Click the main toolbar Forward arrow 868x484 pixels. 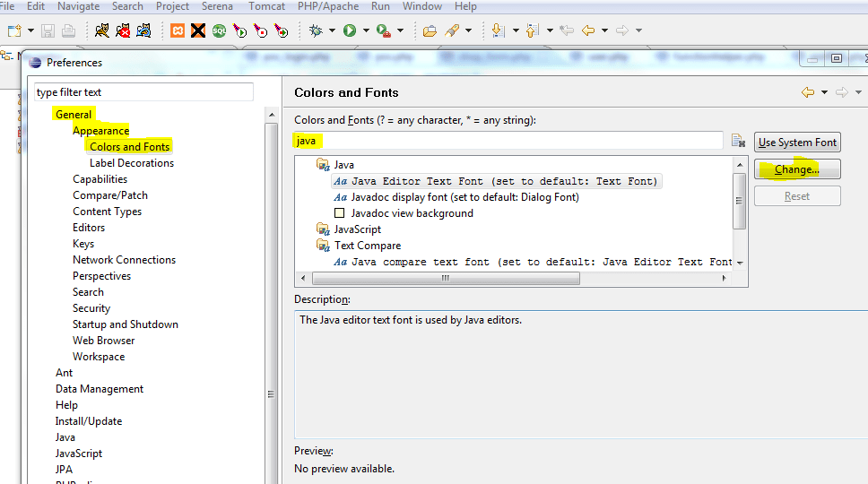622,30
